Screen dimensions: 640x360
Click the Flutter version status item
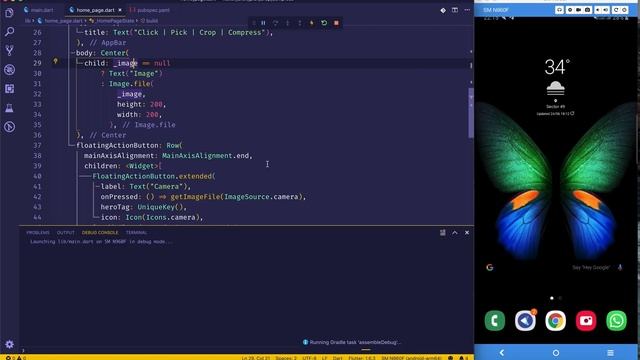click(362, 358)
